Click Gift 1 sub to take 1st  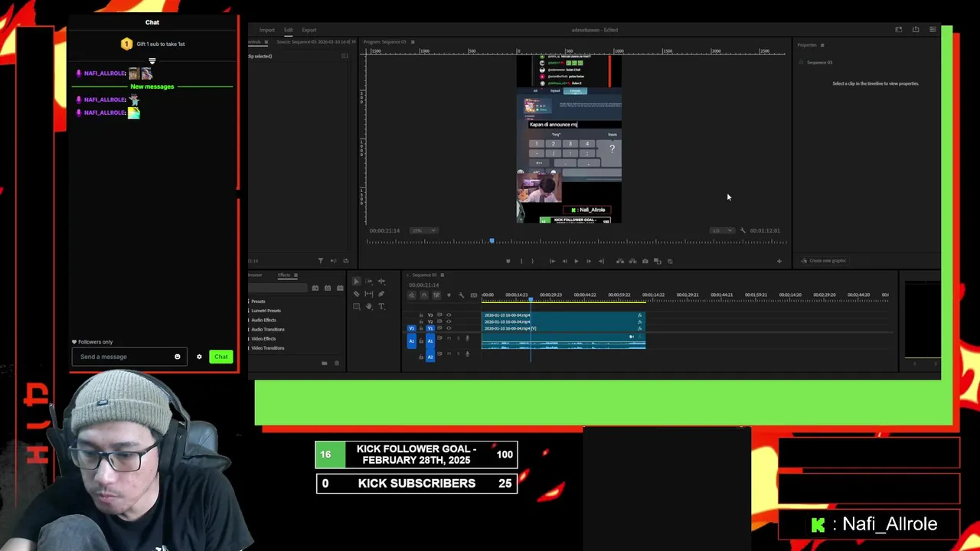[x=152, y=44]
